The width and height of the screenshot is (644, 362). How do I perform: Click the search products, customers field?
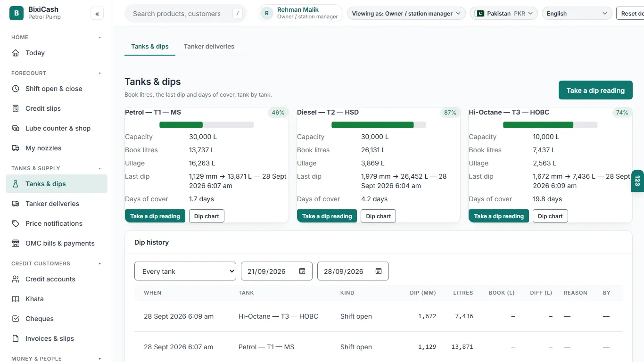[x=185, y=14]
